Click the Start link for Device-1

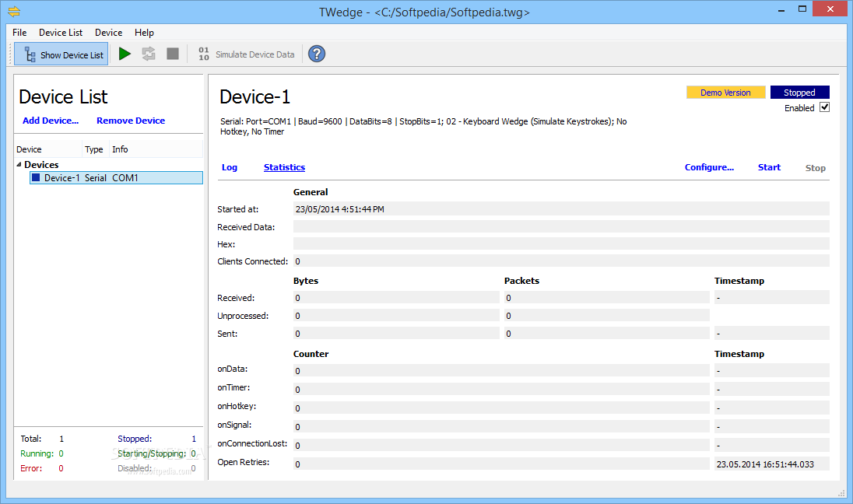(x=769, y=167)
